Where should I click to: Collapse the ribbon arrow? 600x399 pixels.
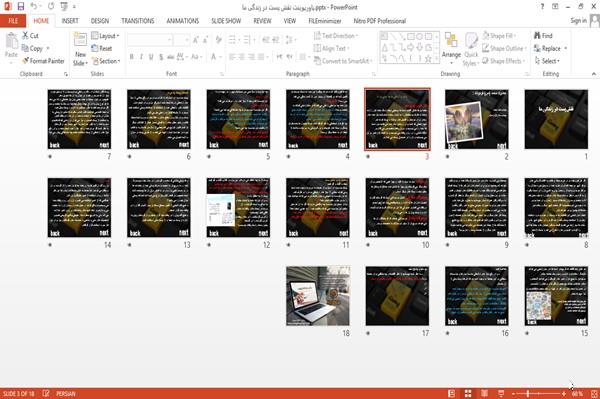593,74
